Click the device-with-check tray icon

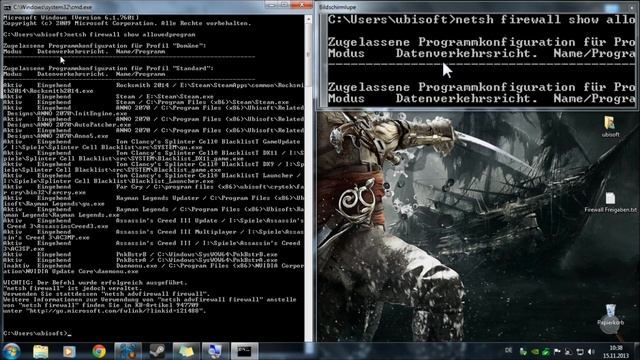(523, 351)
